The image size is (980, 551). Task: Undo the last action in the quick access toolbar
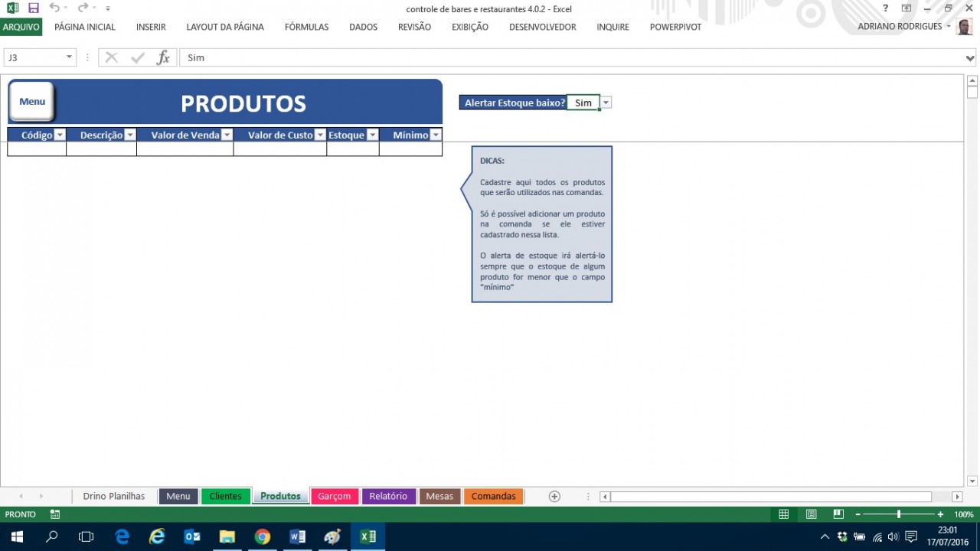[x=54, y=8]
